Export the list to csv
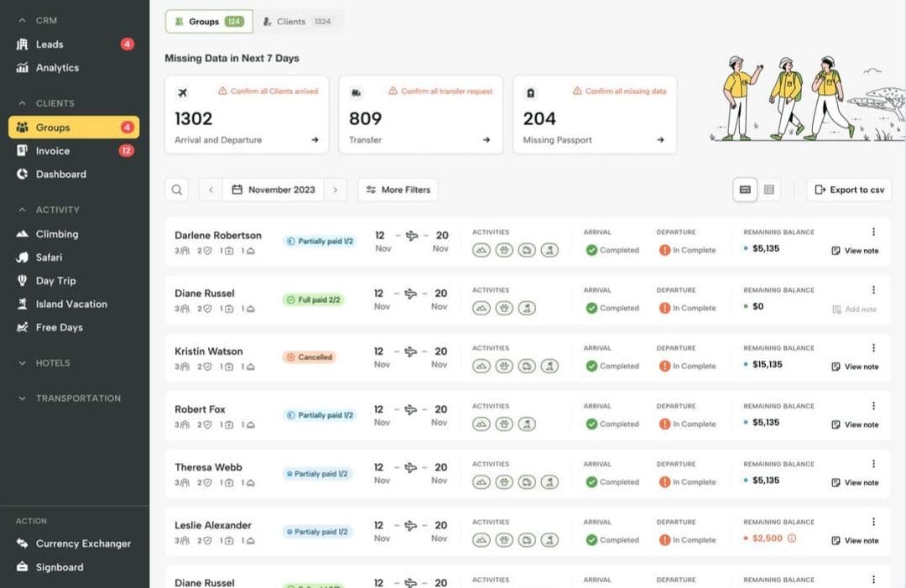The image size is (906, 588). (x=848, y=190)
